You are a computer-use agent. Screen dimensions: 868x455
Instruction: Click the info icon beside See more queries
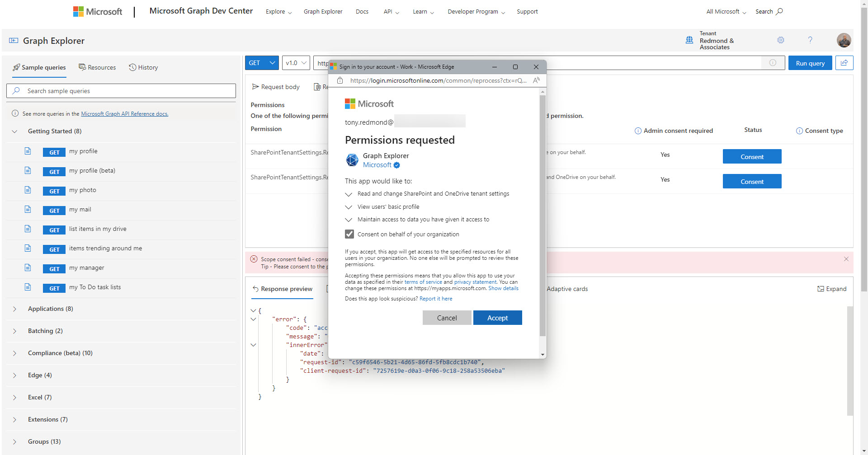pos(15,114)
